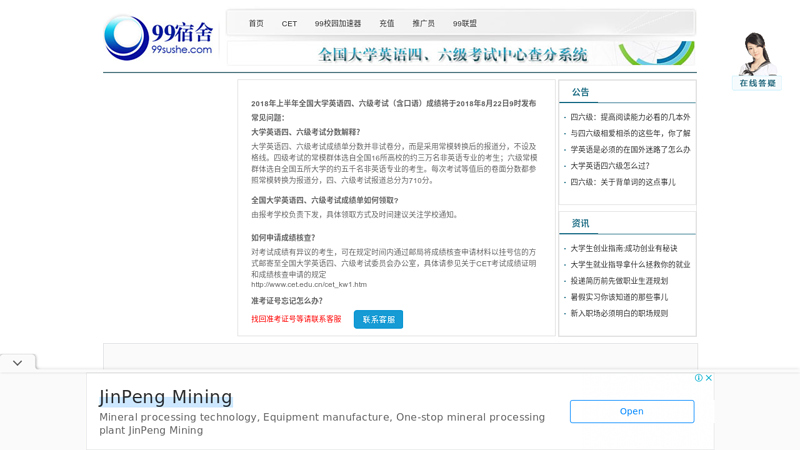Open the cet.edu.cn cet_kw1.htm link
The height and width of the screenshot is (450, 800).
point(309,285)
